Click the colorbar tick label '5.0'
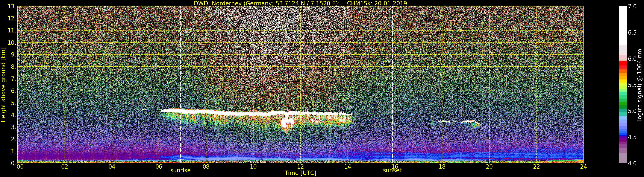 [632, 111]
